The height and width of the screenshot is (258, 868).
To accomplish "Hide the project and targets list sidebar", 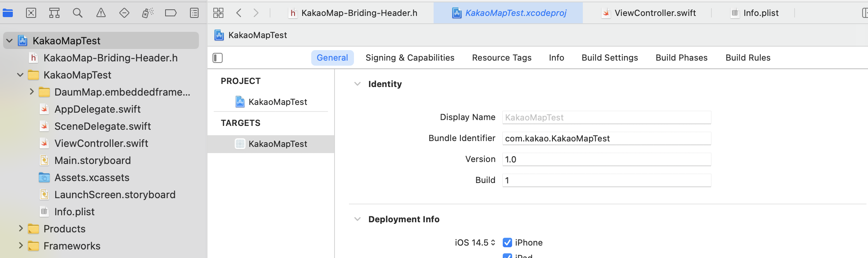I will 218,58.
